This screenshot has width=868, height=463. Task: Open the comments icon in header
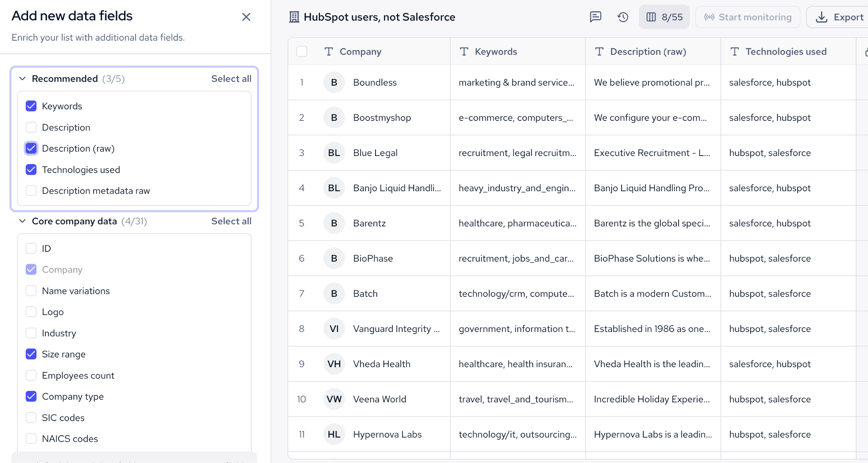[595, 17]
